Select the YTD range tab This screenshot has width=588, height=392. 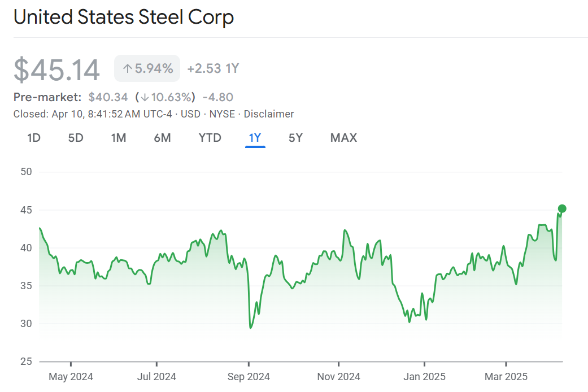tap(210, 138)
